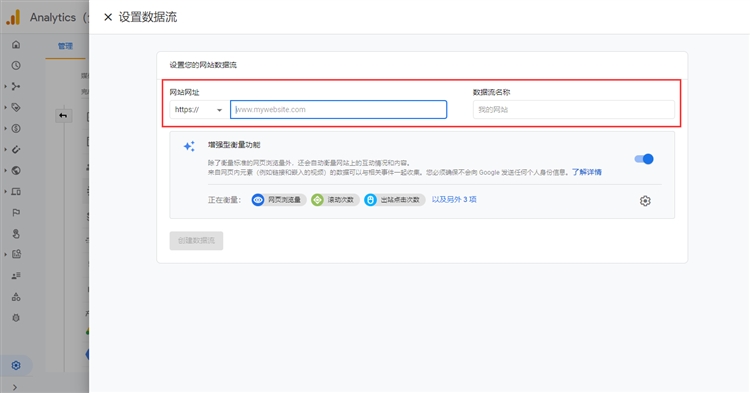
Task: Open the Retention magnet icon in sidebar
Action: [x=16, y=150]
